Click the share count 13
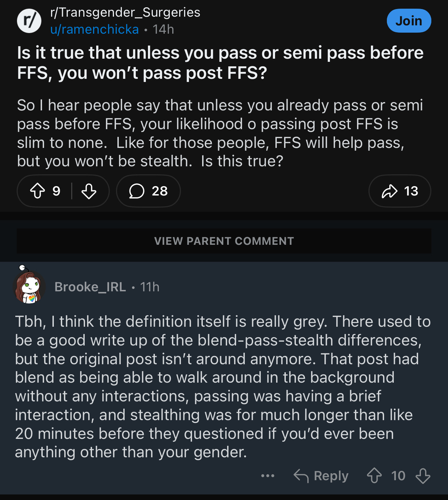 coord(411,191)
